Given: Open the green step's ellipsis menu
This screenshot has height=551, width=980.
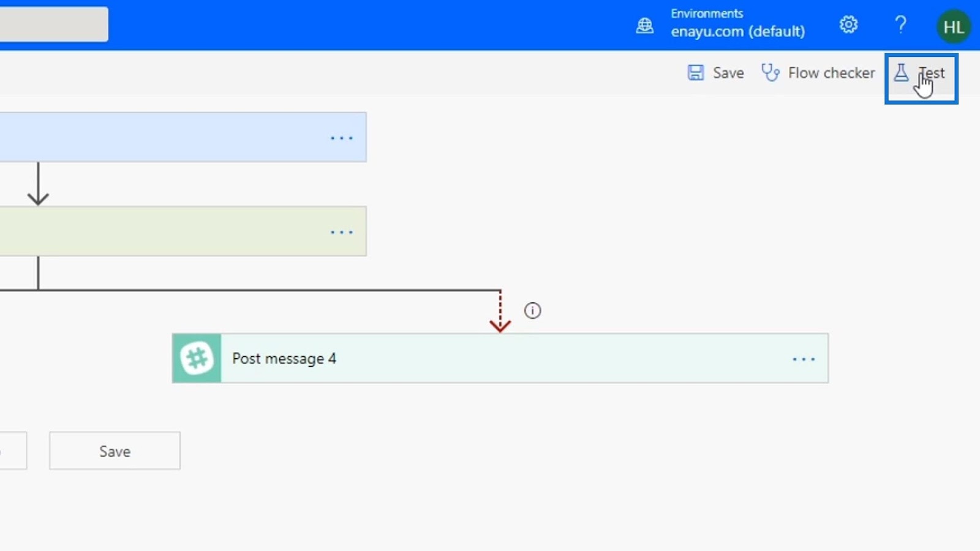Looking at the screenshot, I should pyautogui.click(x=341, y=232).
